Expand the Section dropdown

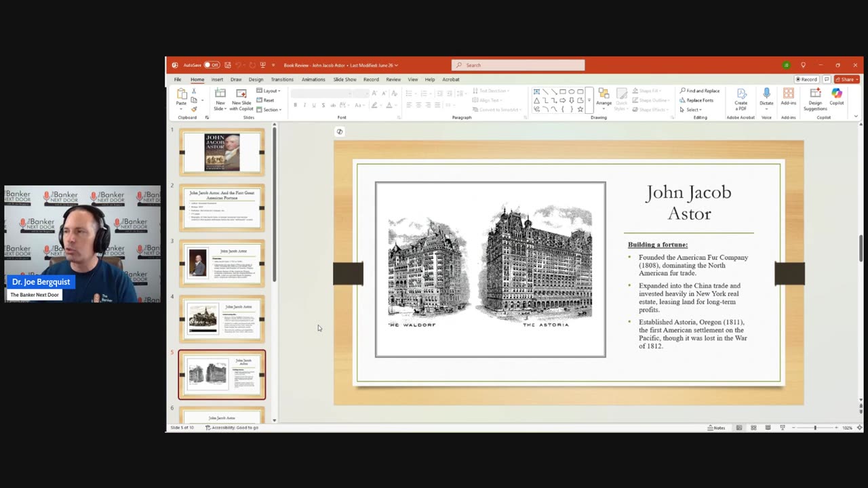point(269,110)
